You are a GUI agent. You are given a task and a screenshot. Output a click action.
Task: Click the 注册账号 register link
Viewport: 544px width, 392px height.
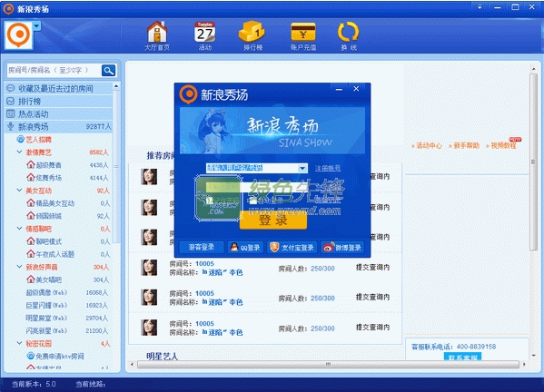click(328, 168)
